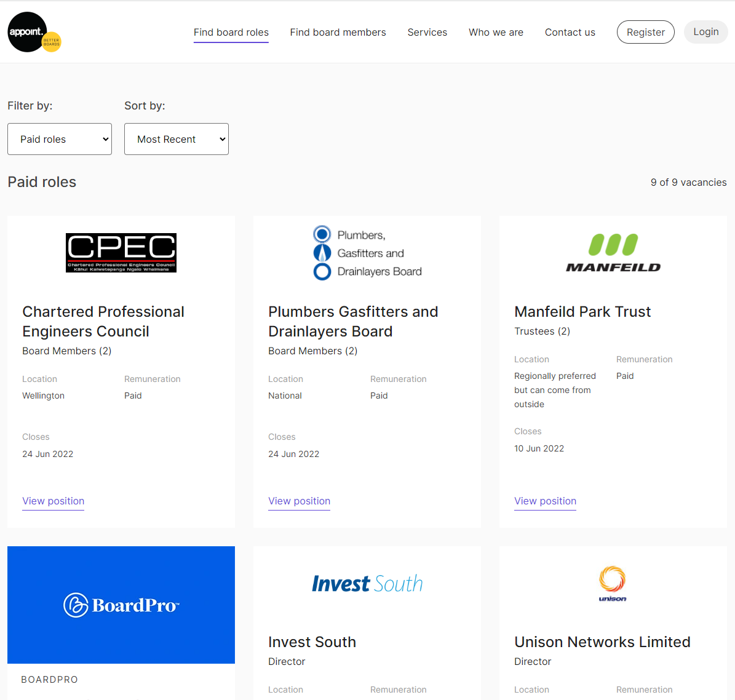Click the Invest South heading
Screen dimensions: 735x700
pos(312,642)
